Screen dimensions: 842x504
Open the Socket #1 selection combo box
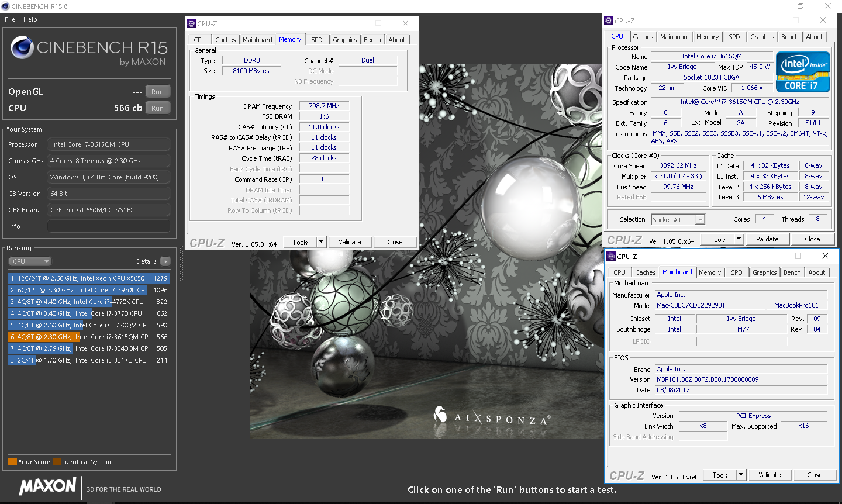tap(678, 220)
